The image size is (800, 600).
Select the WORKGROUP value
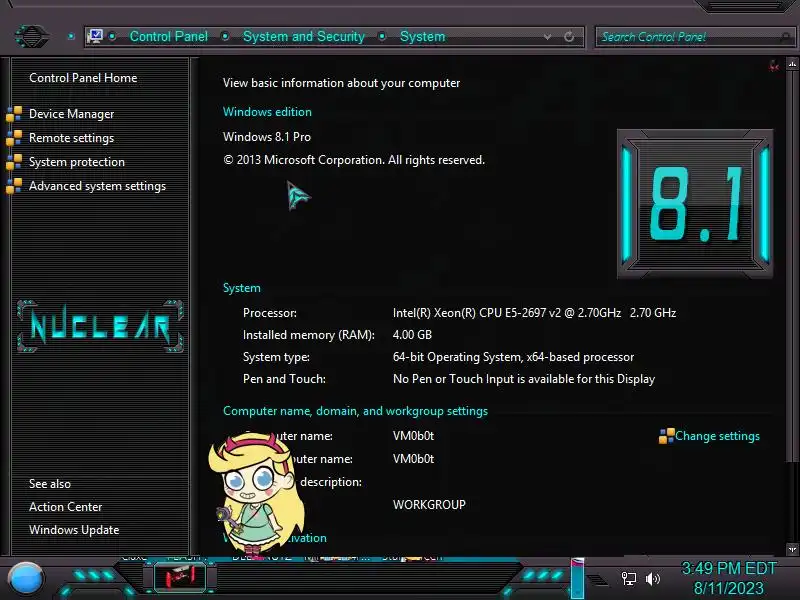tap(429, 505)
